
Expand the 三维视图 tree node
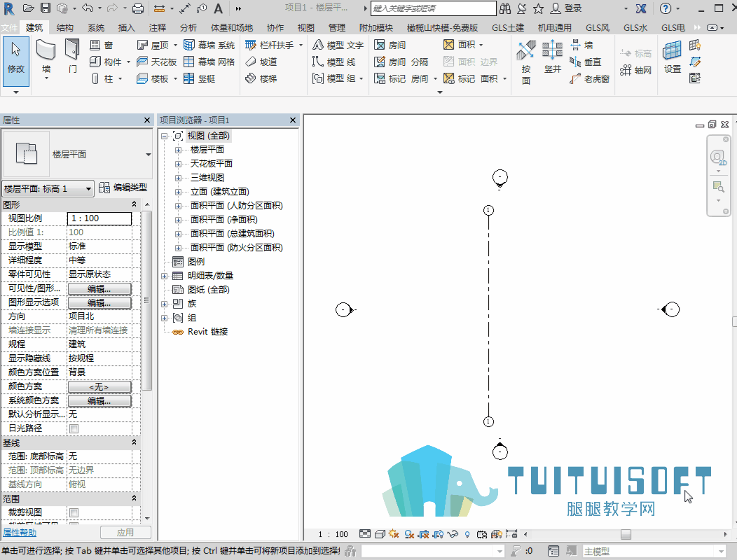pyautogui.click(x=178, y=178)
